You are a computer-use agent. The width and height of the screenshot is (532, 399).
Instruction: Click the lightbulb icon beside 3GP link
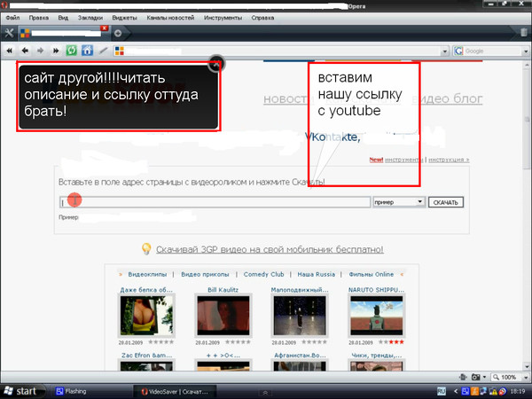(x=146, y=249)
